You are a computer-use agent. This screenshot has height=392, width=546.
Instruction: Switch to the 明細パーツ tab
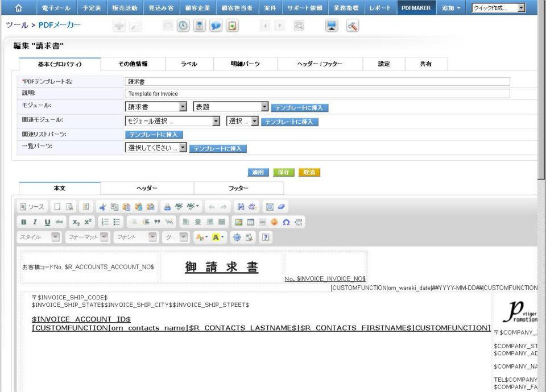coord(246,64)
